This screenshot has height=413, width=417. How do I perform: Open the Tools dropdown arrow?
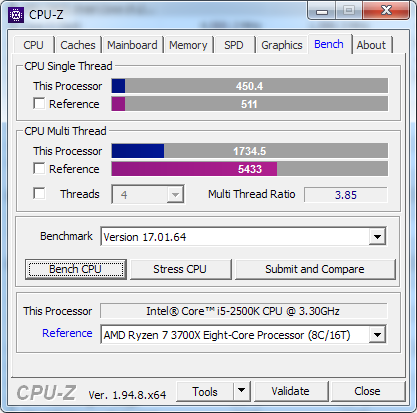point(242,391)
